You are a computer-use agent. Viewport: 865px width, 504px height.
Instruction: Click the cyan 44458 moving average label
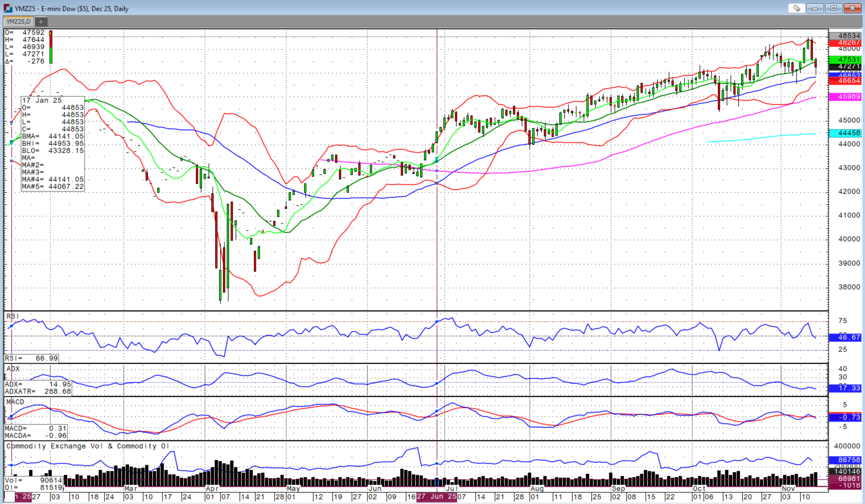click(845, 133)
